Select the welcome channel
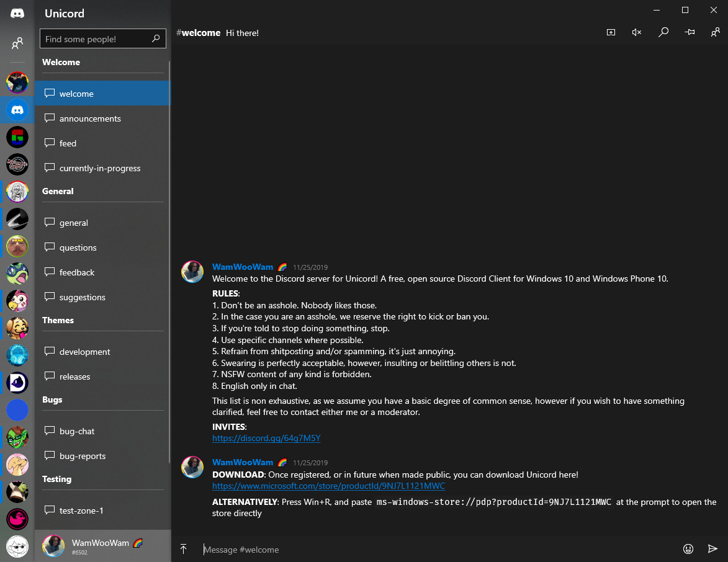728x562 pixels. tap(103, 93)
